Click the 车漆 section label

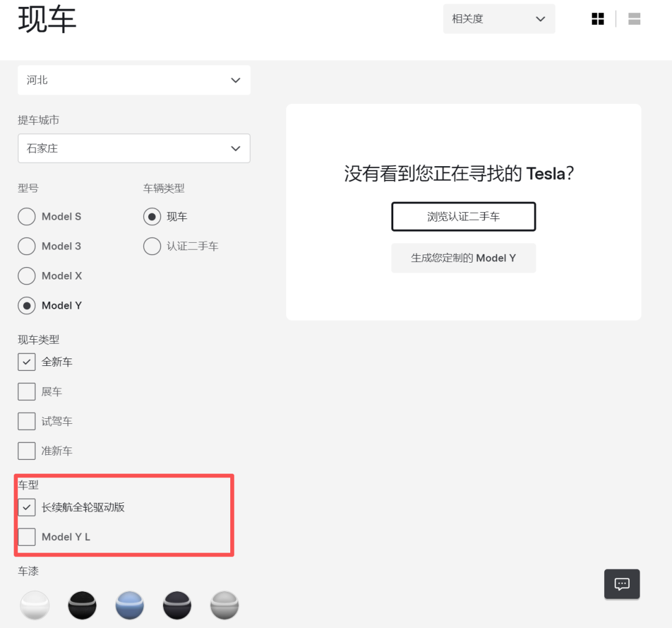[x=28, y=571]
